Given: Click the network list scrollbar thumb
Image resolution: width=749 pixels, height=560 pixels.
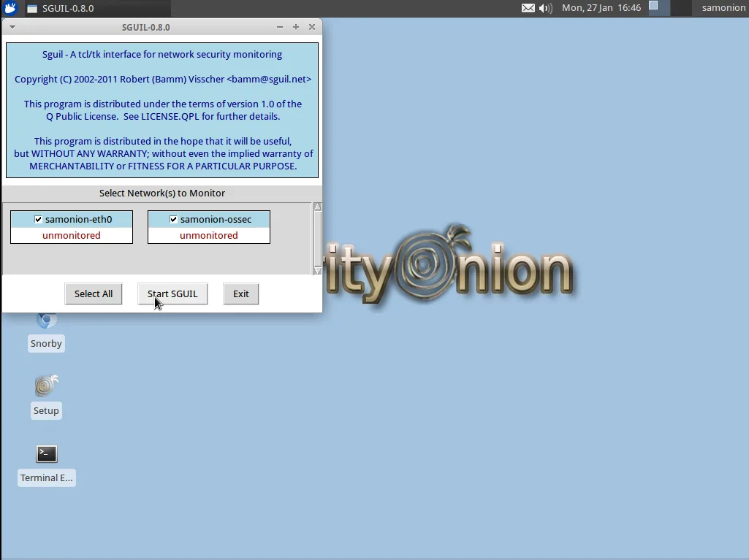Looking at the screenshot, I should (x=318, y=239).
